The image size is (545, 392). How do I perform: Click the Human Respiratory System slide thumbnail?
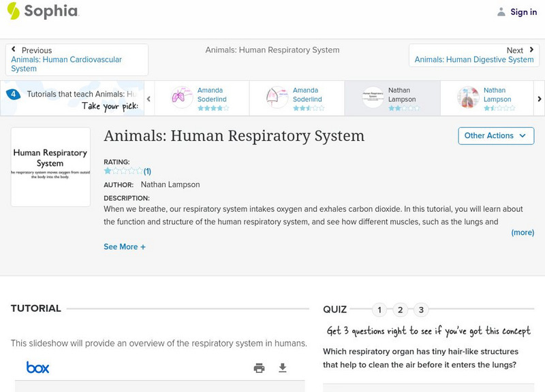50,167
